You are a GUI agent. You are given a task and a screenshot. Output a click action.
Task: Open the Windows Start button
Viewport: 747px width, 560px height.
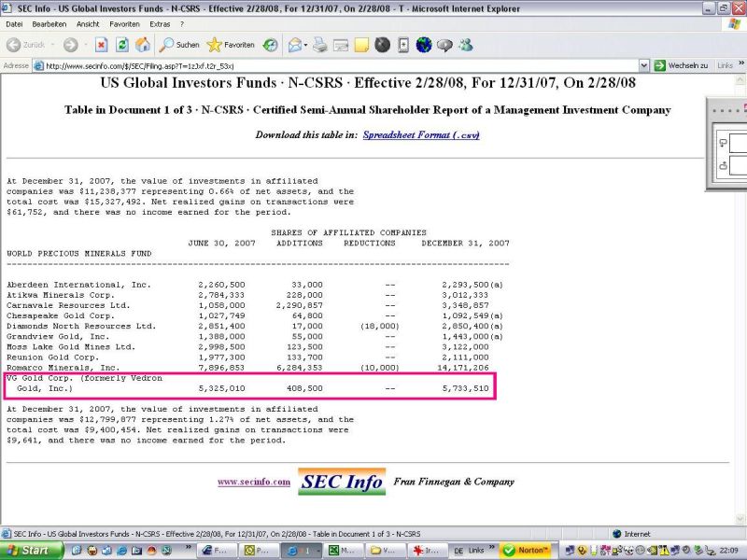[32, 551]
